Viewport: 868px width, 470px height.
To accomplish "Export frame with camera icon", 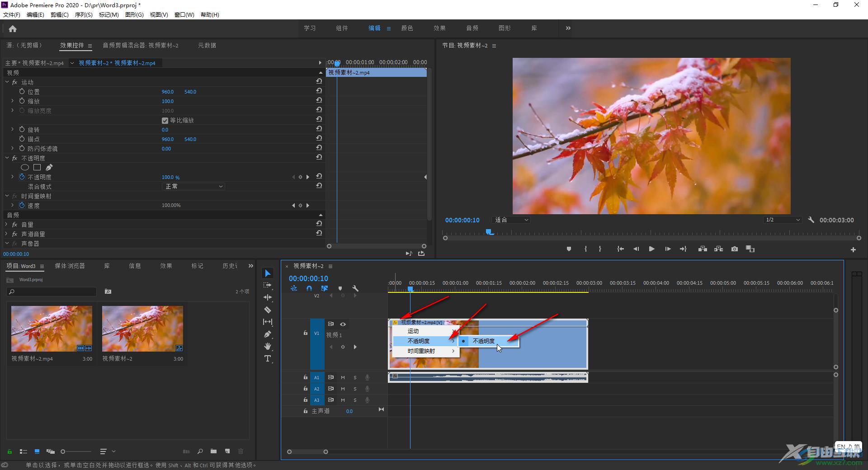I will point(735,249).
